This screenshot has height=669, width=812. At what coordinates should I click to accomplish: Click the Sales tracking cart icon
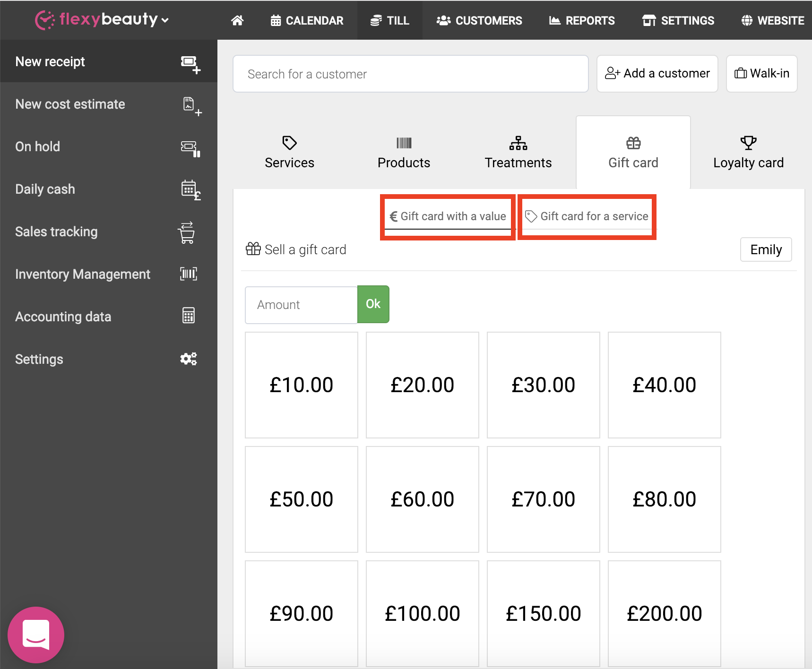tap(187, 232)
